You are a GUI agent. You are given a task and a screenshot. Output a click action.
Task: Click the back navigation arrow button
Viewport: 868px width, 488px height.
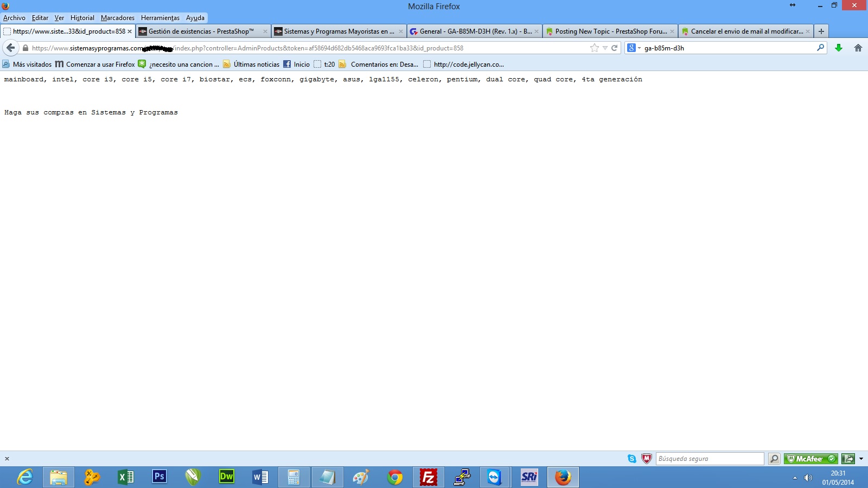tap(10, 48)
